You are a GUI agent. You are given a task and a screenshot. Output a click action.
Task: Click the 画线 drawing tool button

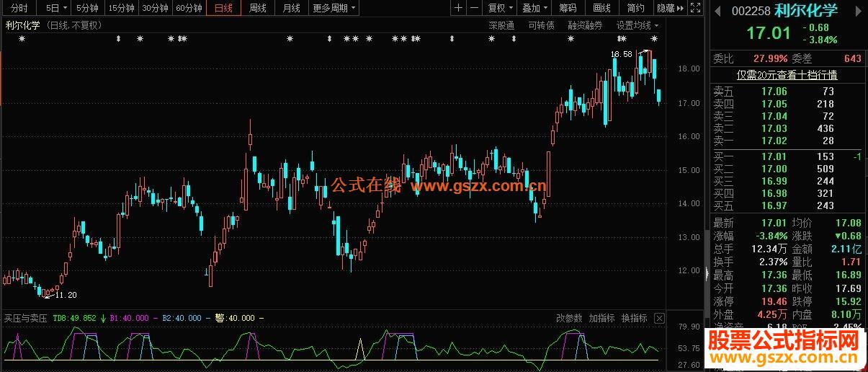coord(602,9)
